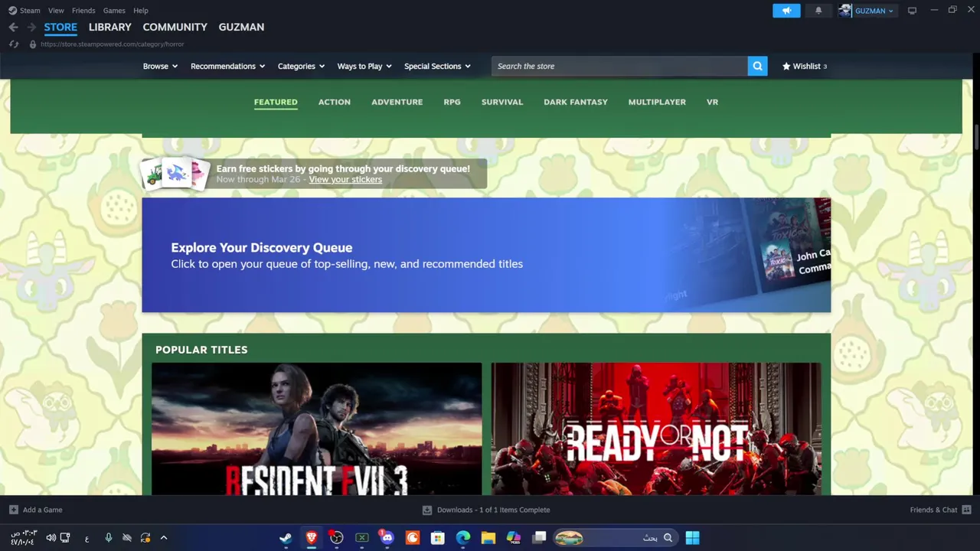Switch to the LIBRARY section

[110, 27]
